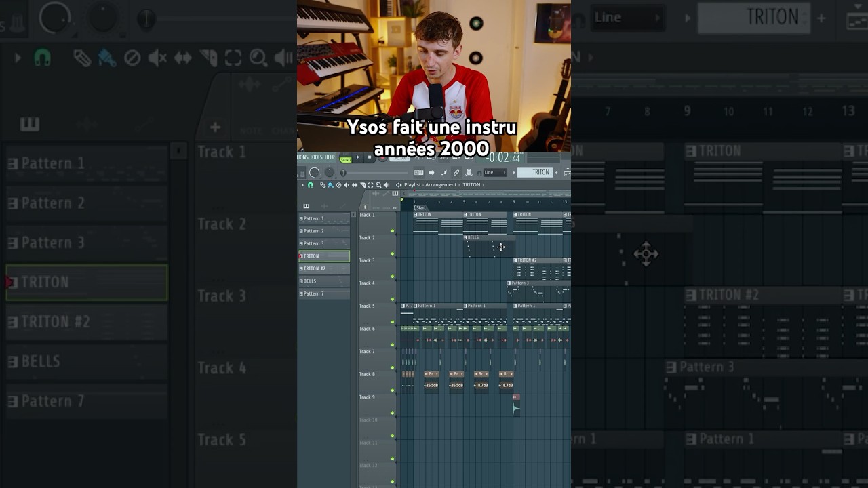
Task: Select the delete tool in the playlist
Action: tap(339, 185)
